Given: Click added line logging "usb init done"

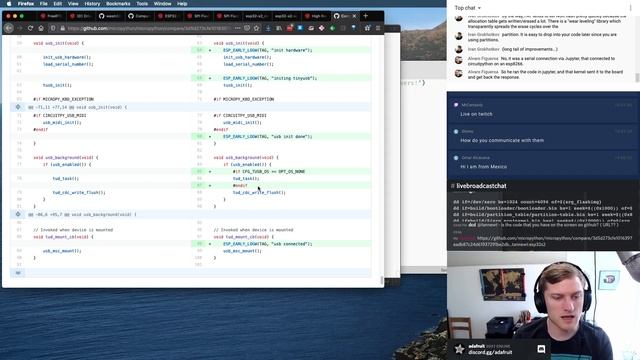Looking at the screenshot, I should pos(281,136).
